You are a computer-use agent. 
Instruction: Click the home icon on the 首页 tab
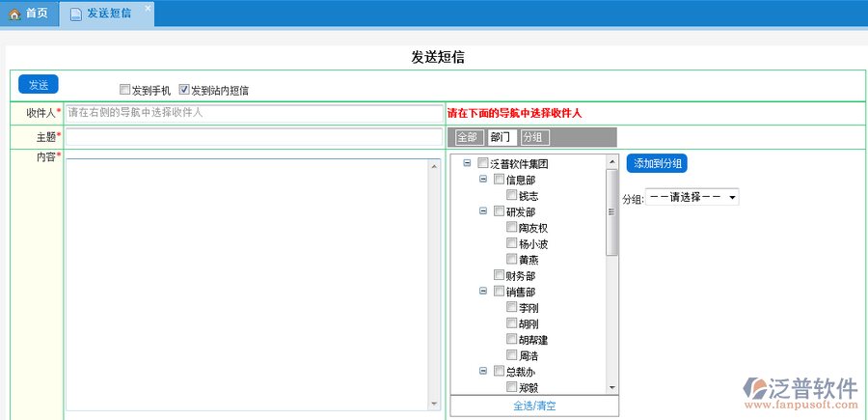click(14, 14)
